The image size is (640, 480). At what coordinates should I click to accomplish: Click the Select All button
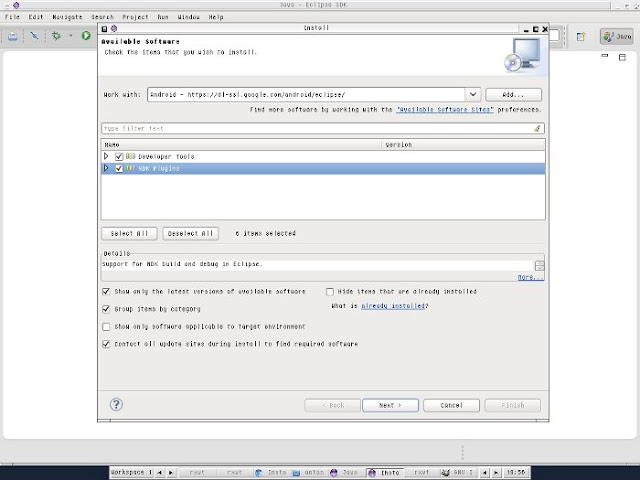[129, 233]
